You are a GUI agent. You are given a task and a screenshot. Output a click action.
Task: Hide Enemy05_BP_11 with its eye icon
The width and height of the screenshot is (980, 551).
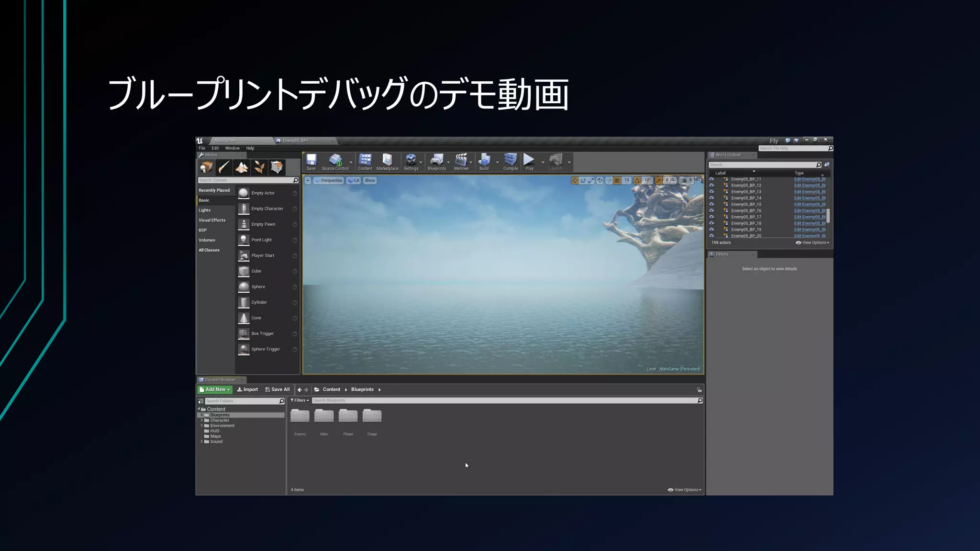pyautogui.click(x=712, y=179)
